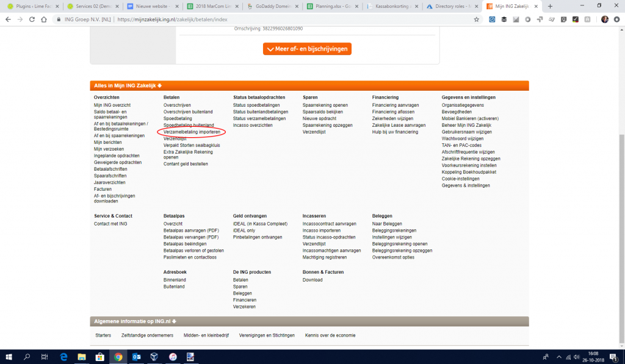Go to the browser home page icon
Screen dimensions: 625x364
[44, 19]
